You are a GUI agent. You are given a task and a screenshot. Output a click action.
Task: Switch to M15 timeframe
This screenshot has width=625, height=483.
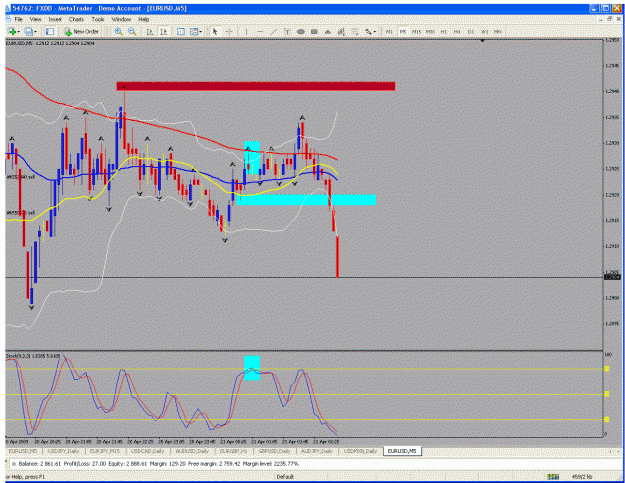(x=417, y=31)
